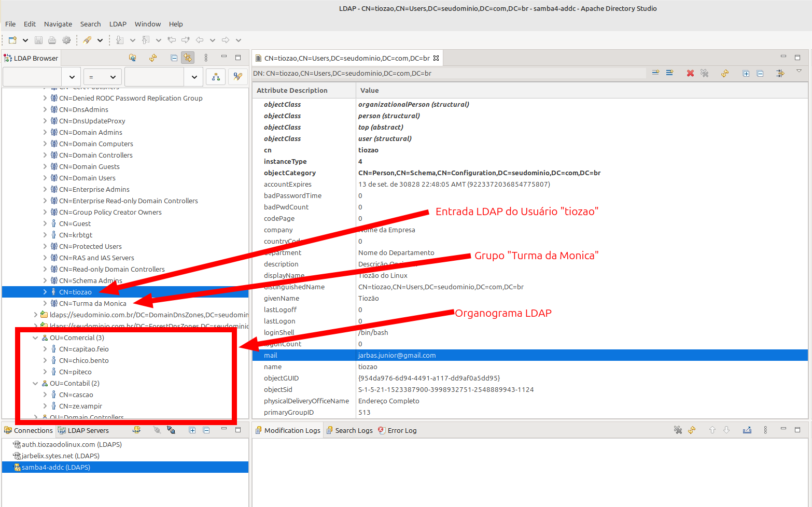This screenshot has height=507, width=812.
Task: Open the Navigate menu
Action: click(58, 24)
